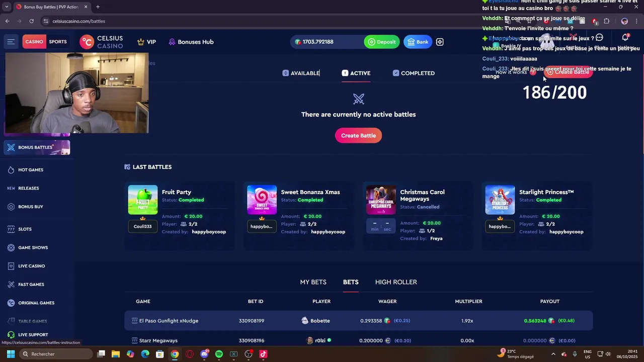Click creator name Freya on Christmas Carol battle

[436, 238]
